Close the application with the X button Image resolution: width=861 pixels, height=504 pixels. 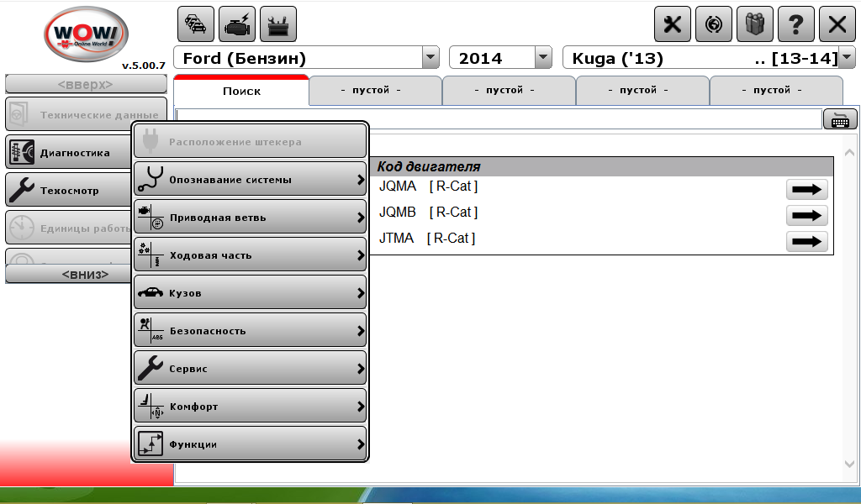(x=837, y=24)
